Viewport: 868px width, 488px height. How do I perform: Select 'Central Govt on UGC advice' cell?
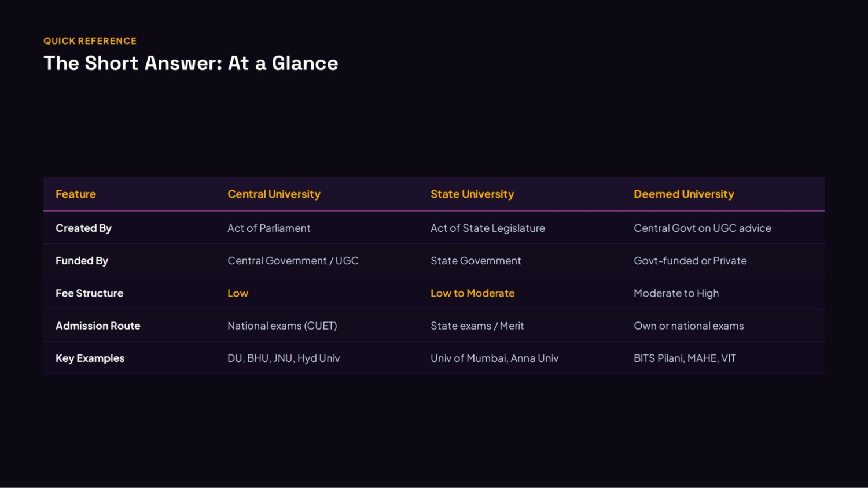tap(703, 228)
